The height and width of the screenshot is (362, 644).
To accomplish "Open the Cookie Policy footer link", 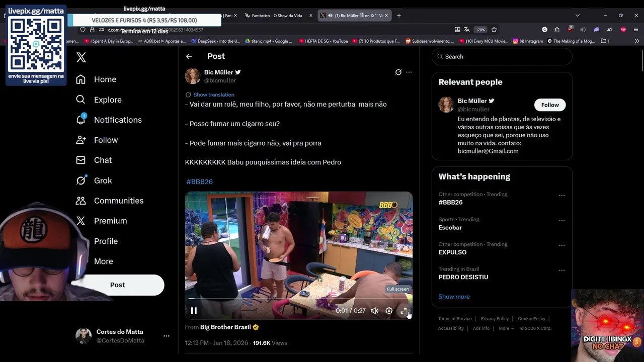I will coord(531,319).
